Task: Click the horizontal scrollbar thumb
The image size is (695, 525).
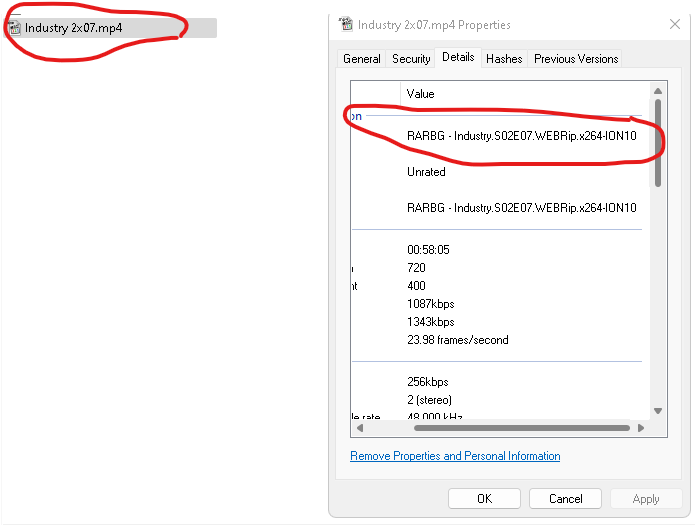Action: [x=522, y=428]
